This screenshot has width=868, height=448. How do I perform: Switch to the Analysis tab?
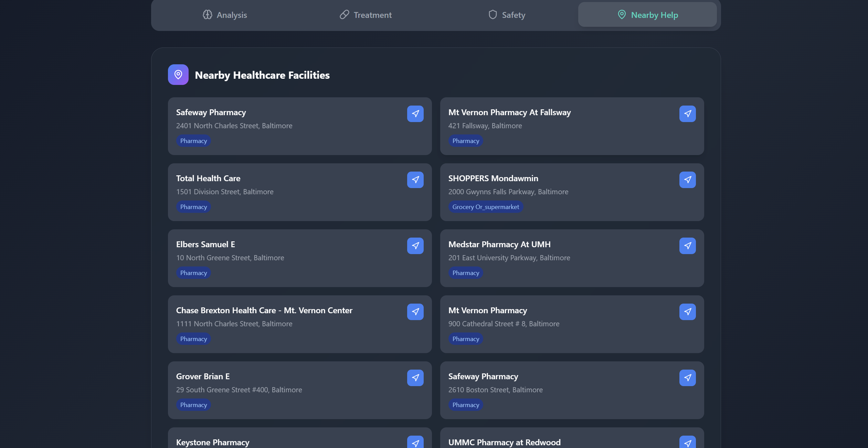pos(225,15)
